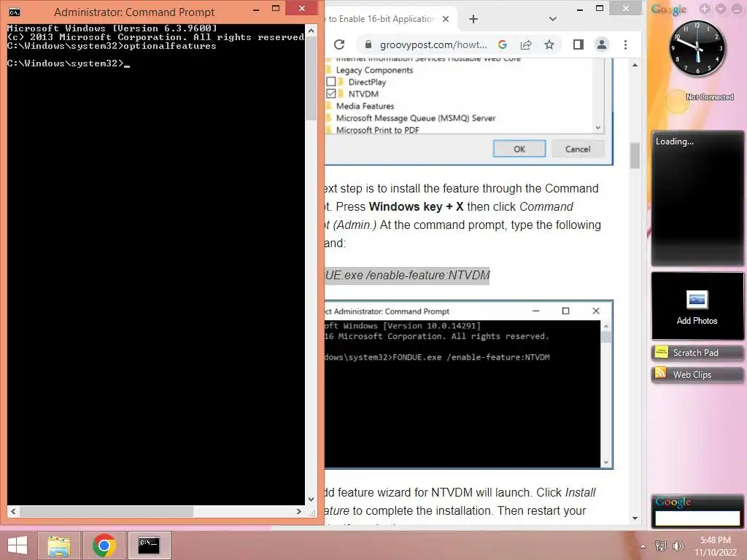747x560 pixels.
Task: Click the Google search box gadget
Action: (697, 518)
